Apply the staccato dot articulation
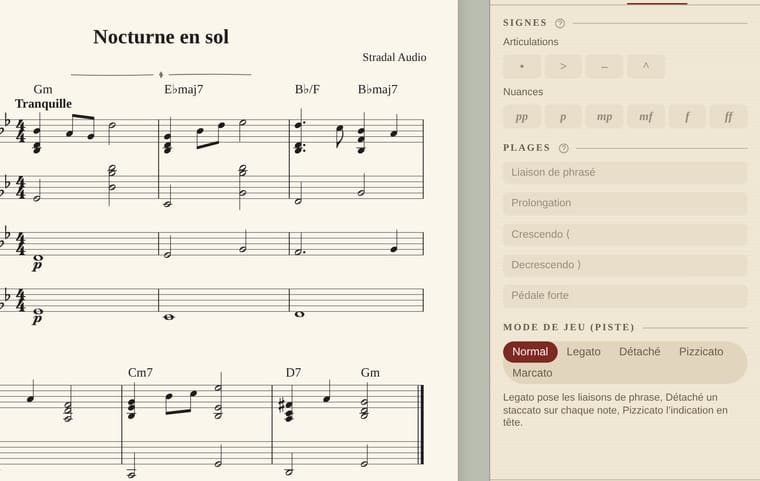Viewport: 760px width, 481px height. tap(522, 66)
